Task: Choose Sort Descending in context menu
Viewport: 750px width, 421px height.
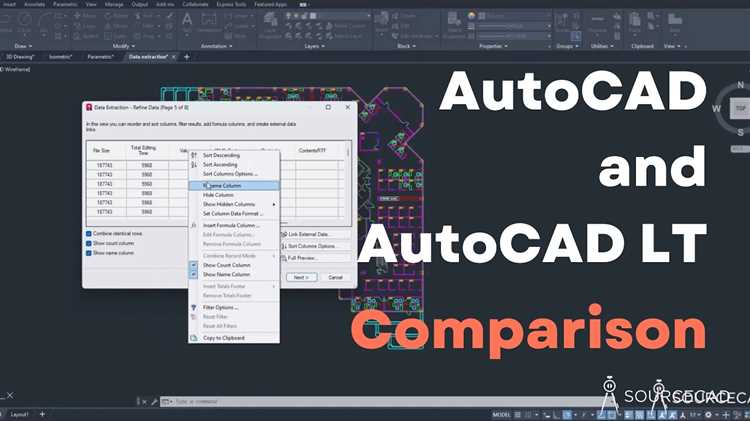Action: pyautogui.click(x=233, y=155)
